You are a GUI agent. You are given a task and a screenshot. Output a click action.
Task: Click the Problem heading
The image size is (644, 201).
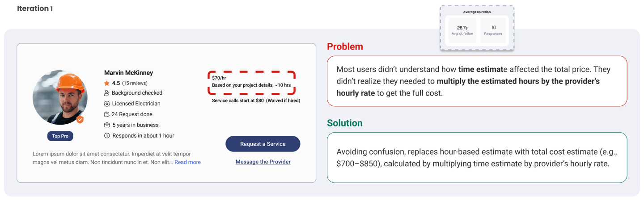point(345,46)
